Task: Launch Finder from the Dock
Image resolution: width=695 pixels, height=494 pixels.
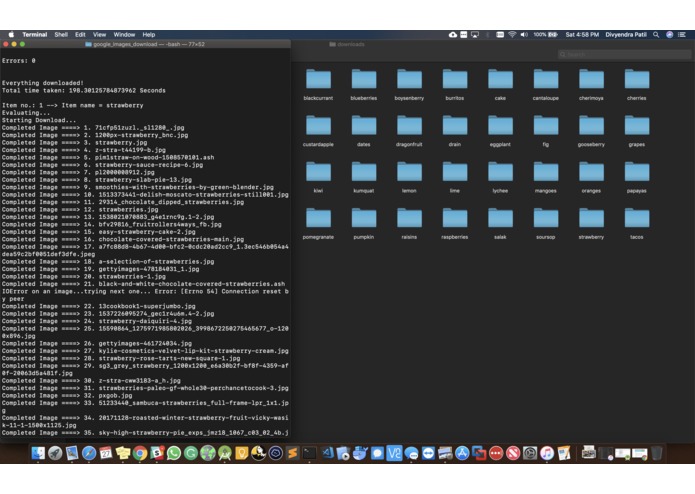Action: tap(38, 453)
